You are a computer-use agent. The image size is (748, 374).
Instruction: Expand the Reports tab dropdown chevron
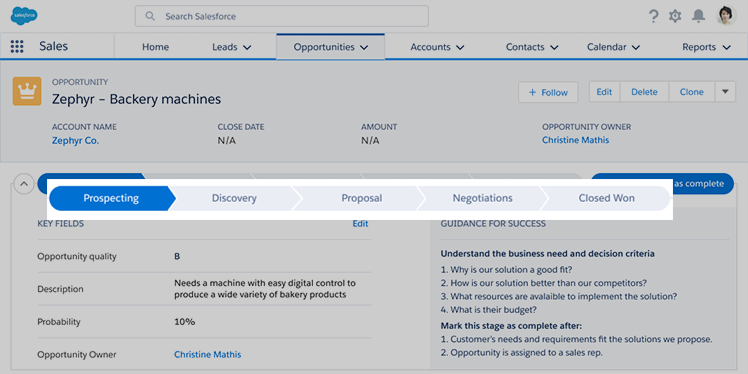point(727,47)
